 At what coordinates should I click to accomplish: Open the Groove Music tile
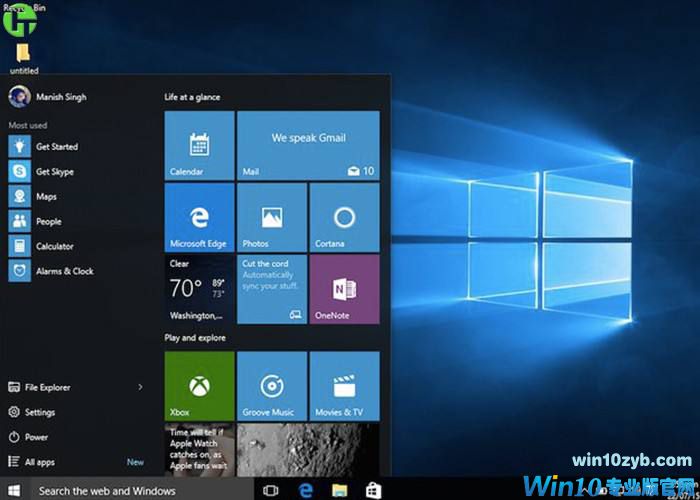(272, 386)
